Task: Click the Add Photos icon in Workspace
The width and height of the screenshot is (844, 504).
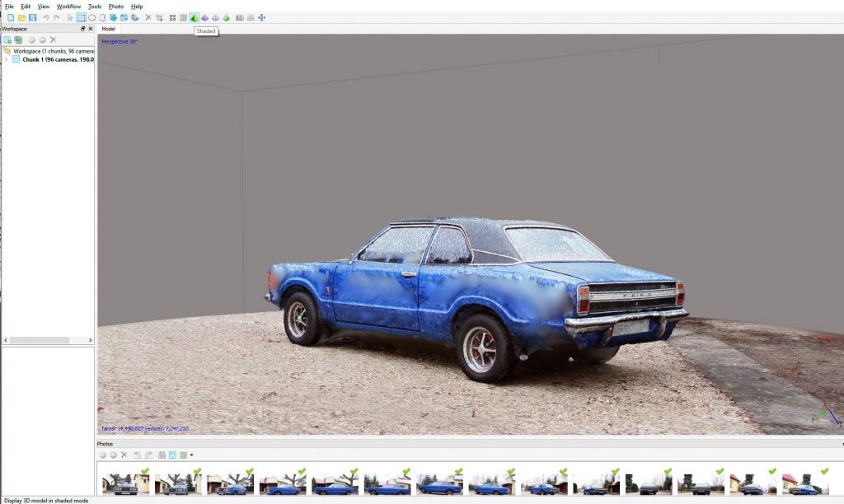Action: [x=18, y=40]
